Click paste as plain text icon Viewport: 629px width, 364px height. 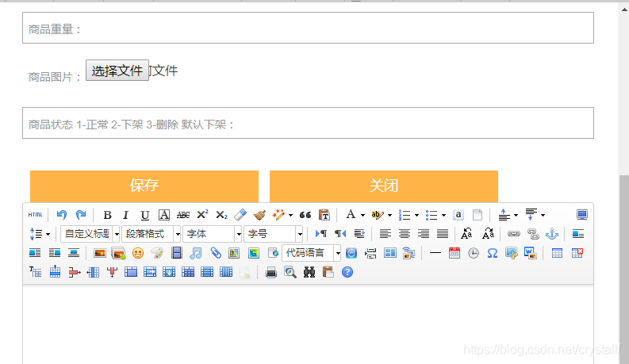point(324,215)
